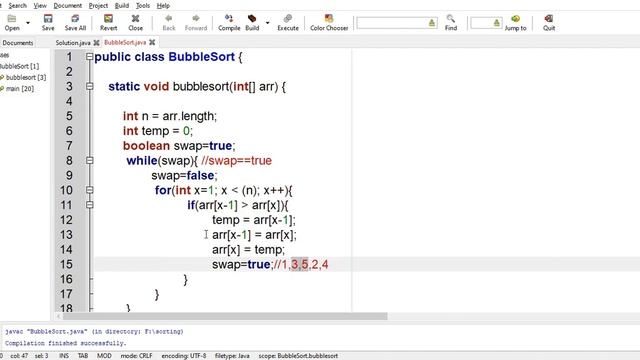Image resolution: width=640 pixels, height=360 pixels.
Task: Click 'boolean swap=true;' on line 7
Action: pos(179,146)
